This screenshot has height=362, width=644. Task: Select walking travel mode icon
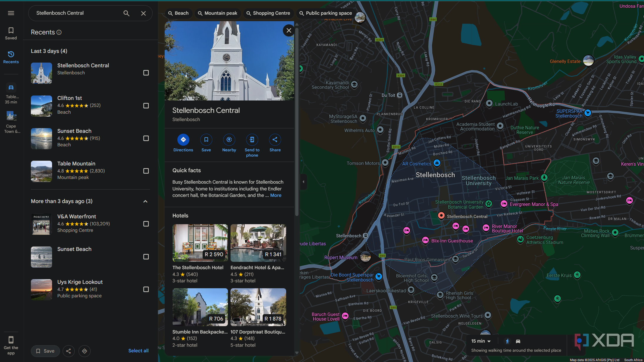coord(507,341)
